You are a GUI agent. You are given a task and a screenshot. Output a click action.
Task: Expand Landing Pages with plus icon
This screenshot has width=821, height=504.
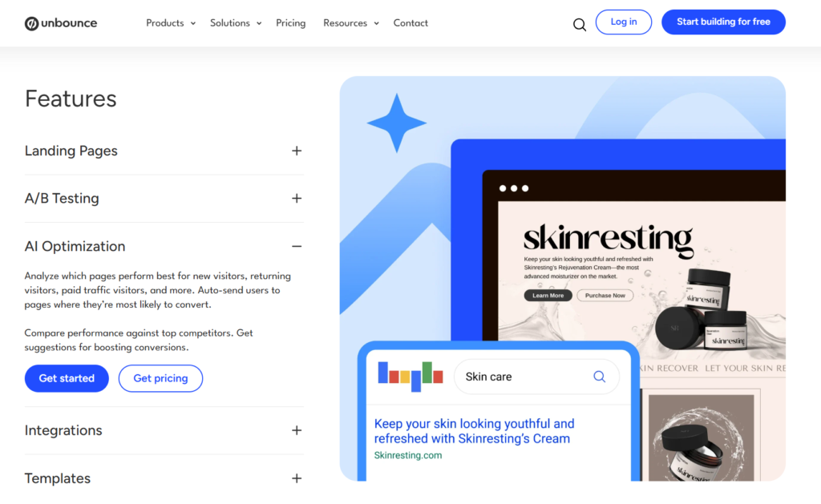point(297,151)
